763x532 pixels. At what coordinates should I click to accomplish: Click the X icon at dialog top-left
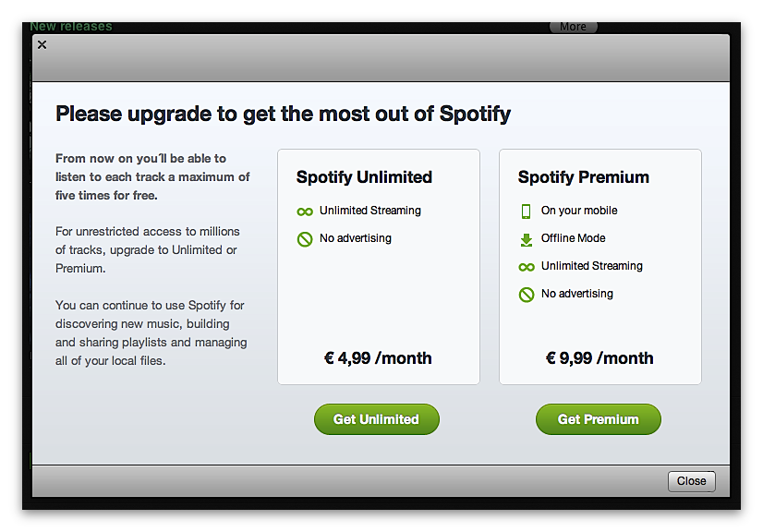(42, 44)
